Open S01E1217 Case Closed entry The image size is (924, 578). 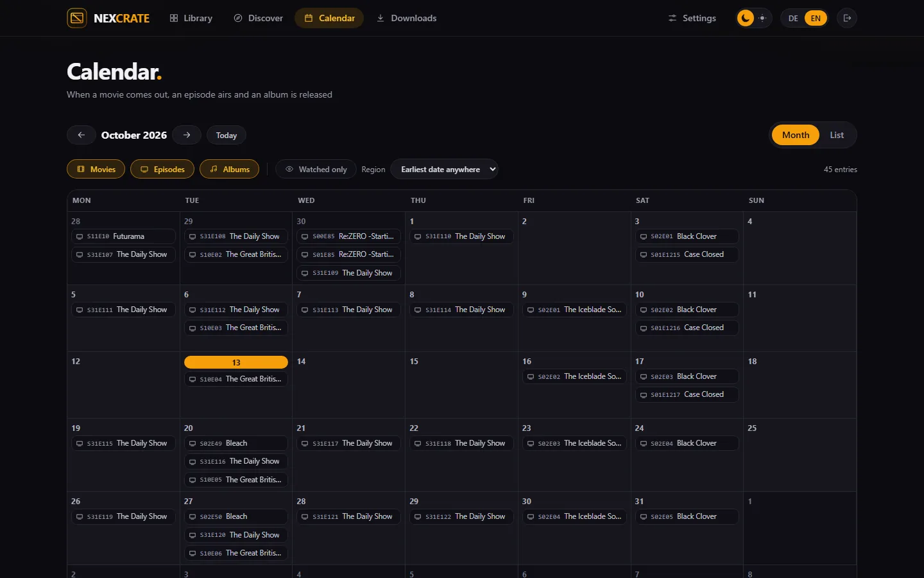[x=687, y=394]
